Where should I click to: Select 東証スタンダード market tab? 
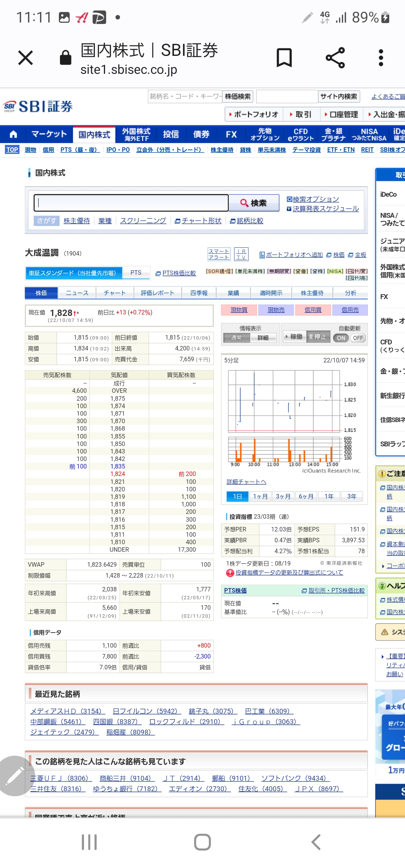73,273
